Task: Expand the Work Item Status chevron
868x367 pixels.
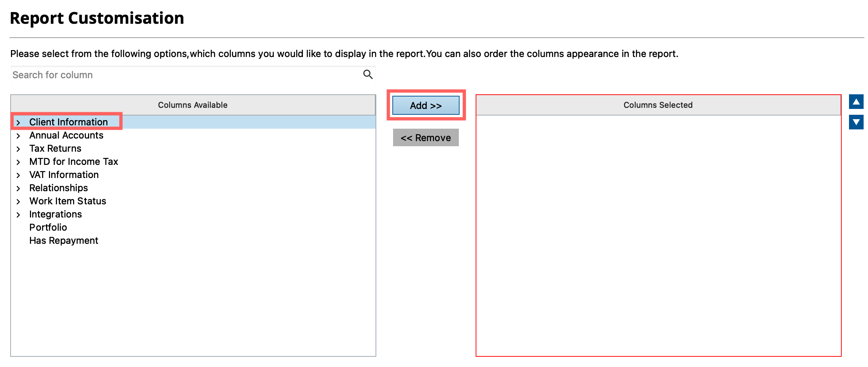Action: [x=18, y=201]
